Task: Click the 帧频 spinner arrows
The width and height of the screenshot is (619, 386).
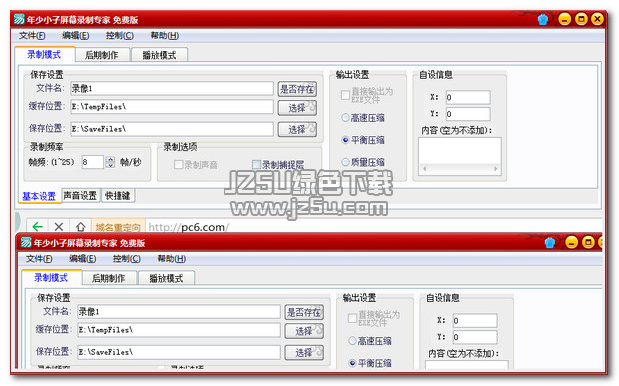Action: [x=111, y=162]
